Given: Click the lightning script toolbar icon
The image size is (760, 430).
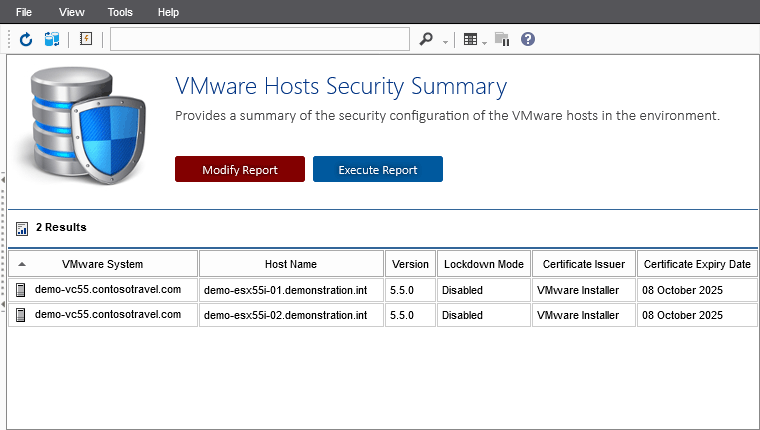Looking at the screenshot, I should [85, 39].
